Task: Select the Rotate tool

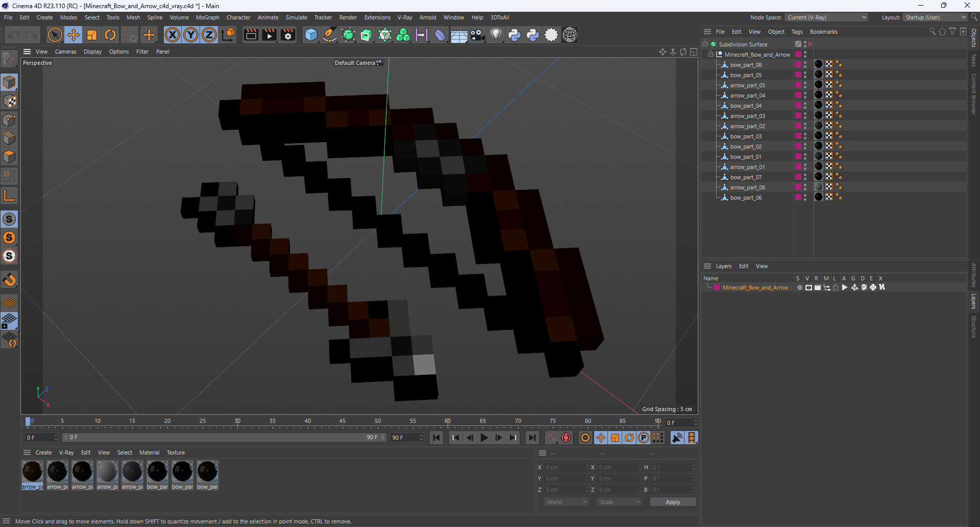Action: 110,35
